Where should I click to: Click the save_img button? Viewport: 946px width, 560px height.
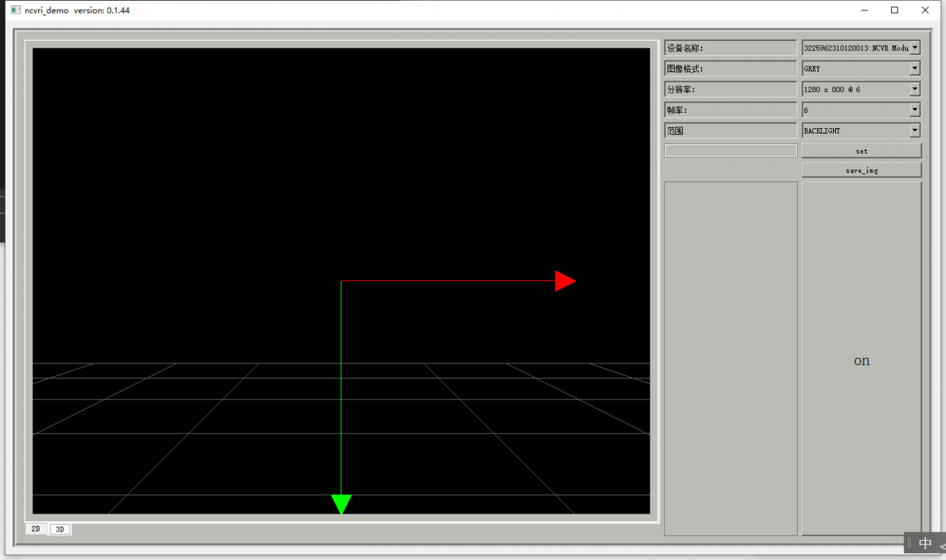(x=862, y=170)
